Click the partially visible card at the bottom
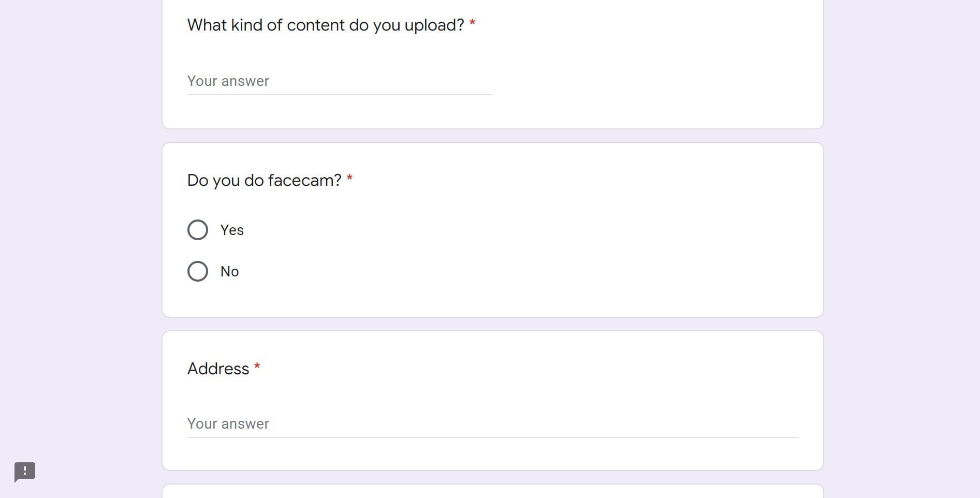The height and width of the screenshot is (498, 980). (492, 492)
